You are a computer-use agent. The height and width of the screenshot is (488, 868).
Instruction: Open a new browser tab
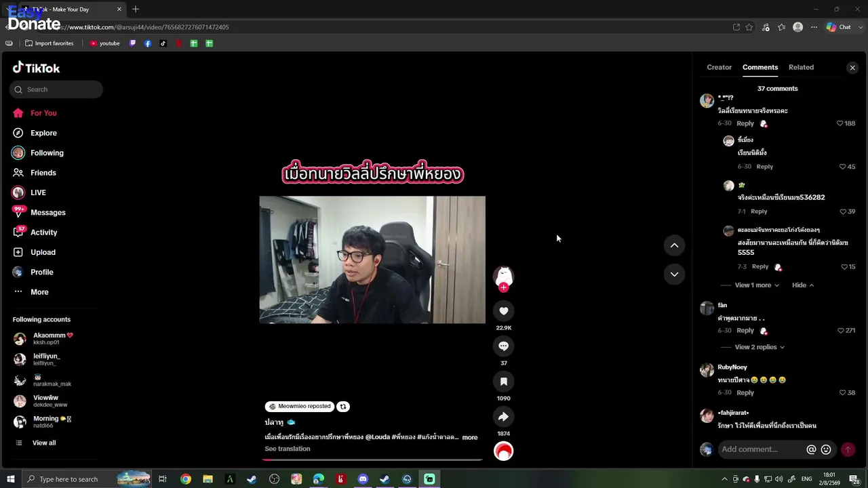[136, 9]
